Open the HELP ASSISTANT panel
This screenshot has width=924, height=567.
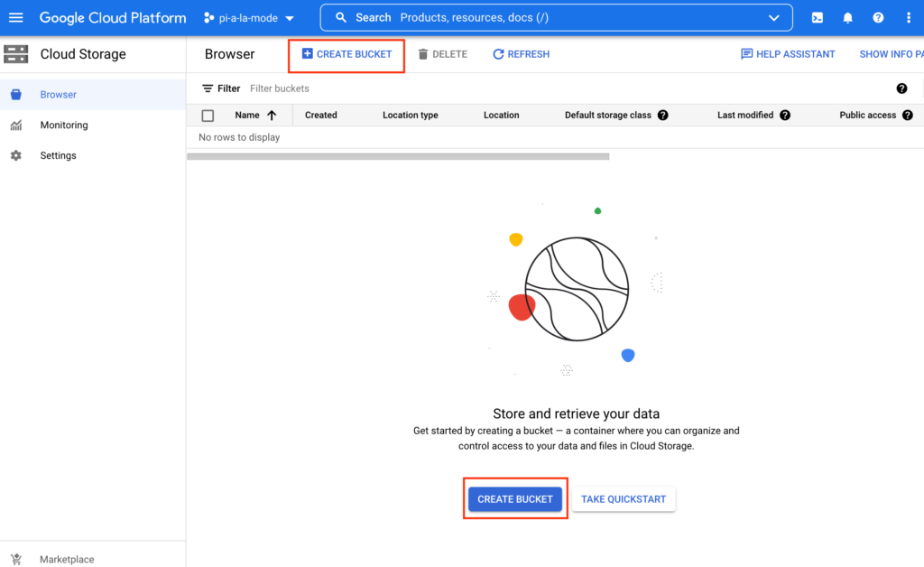point(787,54)
